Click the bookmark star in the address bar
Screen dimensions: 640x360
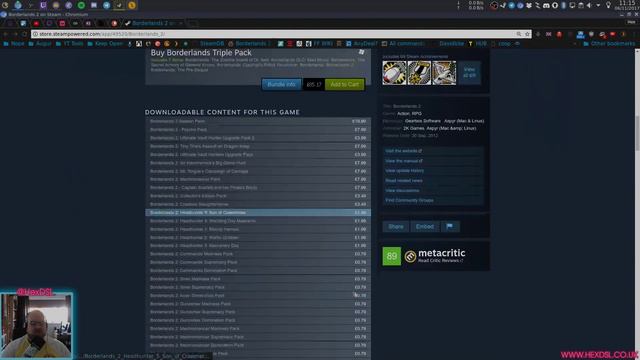527,34
